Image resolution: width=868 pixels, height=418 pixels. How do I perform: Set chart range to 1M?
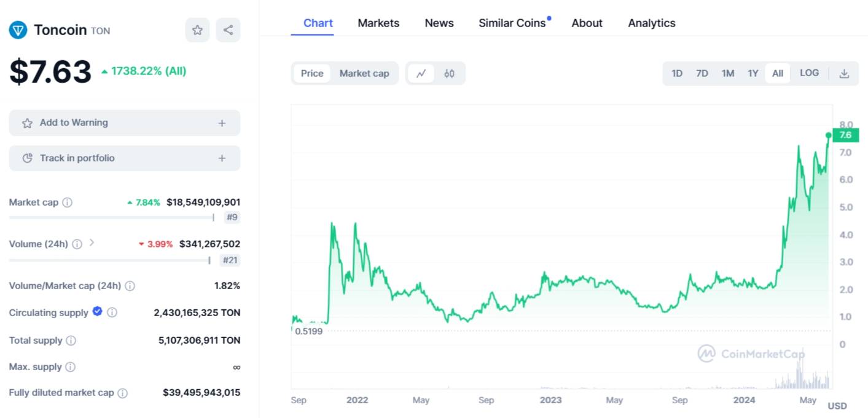coord(728,74)
